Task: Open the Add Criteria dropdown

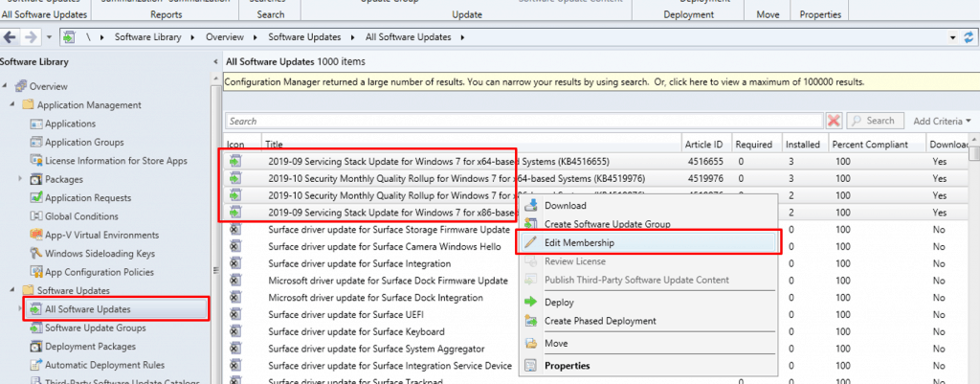Action: point(942,121)
